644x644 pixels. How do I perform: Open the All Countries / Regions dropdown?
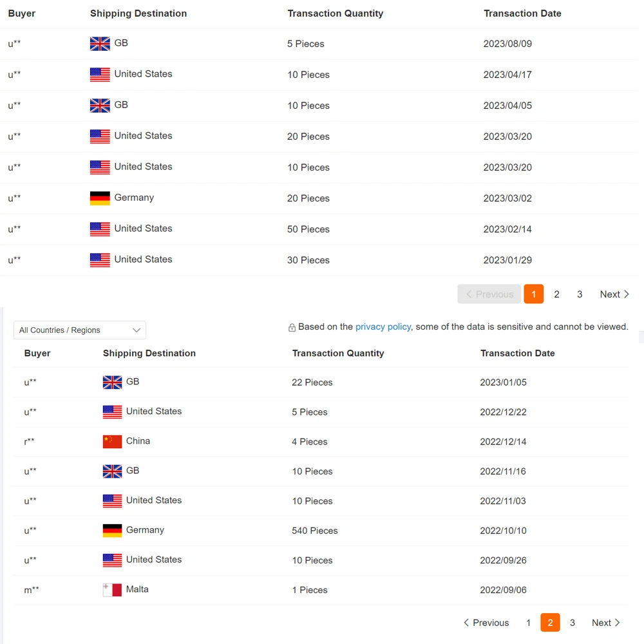point(80,330)
